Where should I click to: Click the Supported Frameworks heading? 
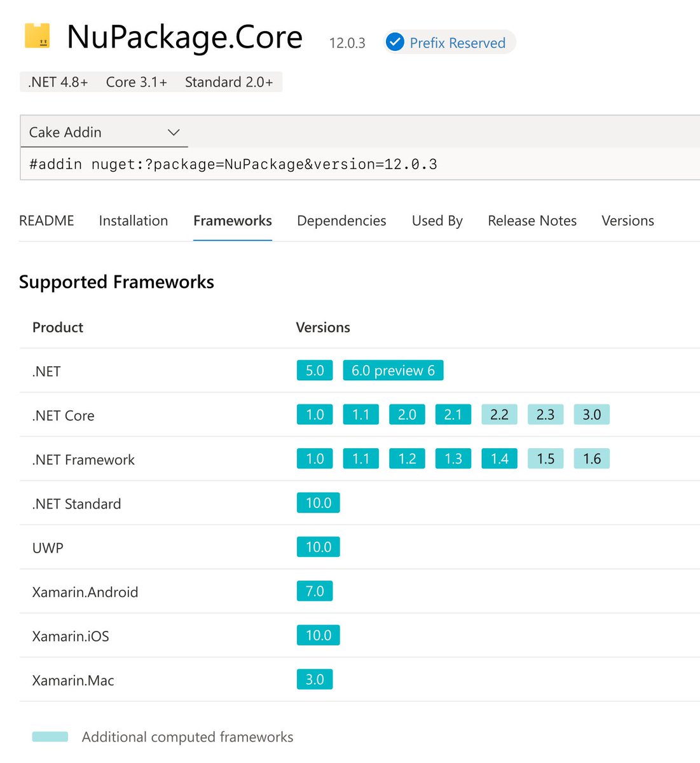pos(116,282)
